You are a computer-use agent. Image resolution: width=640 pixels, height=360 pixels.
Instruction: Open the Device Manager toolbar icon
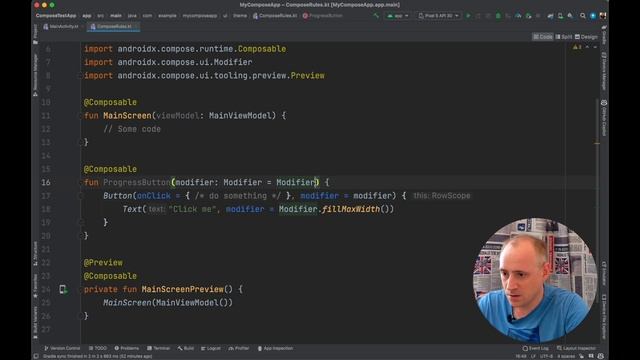tap(560, 16)
